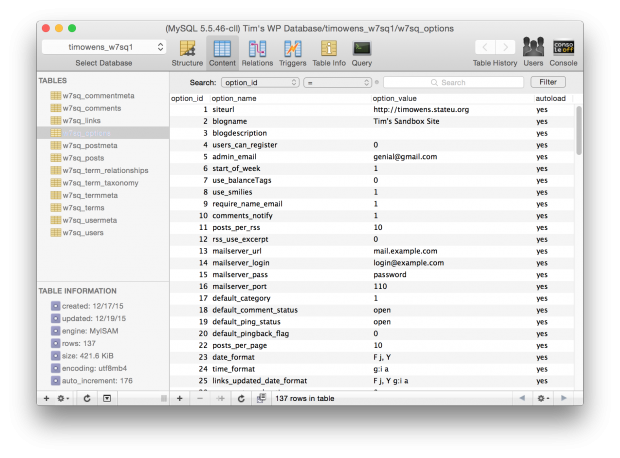The height and width of the screenshot is (458, 620).
Task: Click the users_can_register option name
Action: pos(245,145)
